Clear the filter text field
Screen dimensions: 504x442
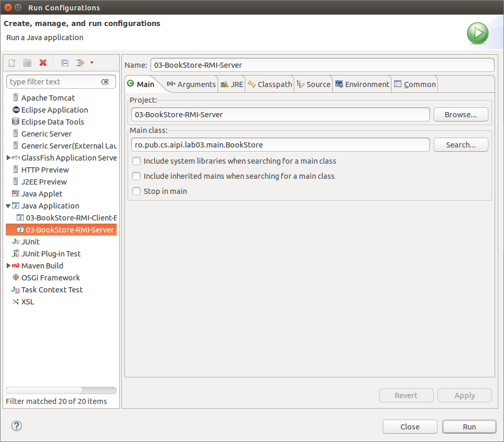(105, 82)
